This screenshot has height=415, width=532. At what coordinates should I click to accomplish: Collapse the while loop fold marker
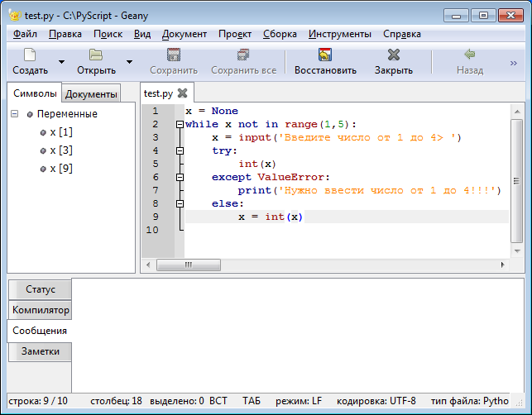tap(180, 124)
